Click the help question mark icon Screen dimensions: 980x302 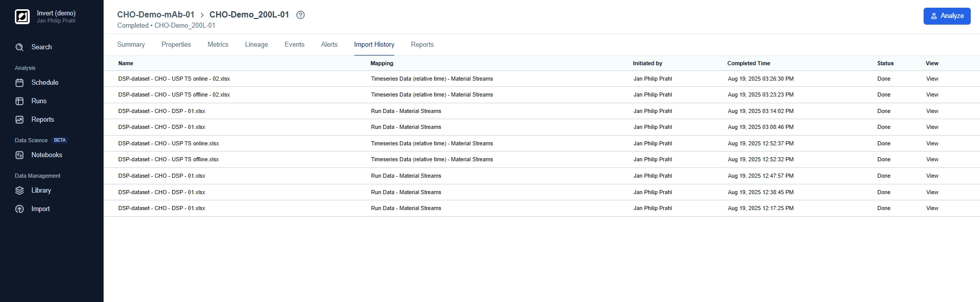301,15
